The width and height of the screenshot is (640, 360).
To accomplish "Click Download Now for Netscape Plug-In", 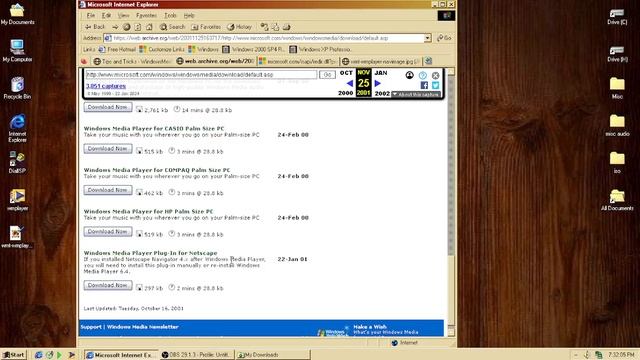I will point(108,285).
